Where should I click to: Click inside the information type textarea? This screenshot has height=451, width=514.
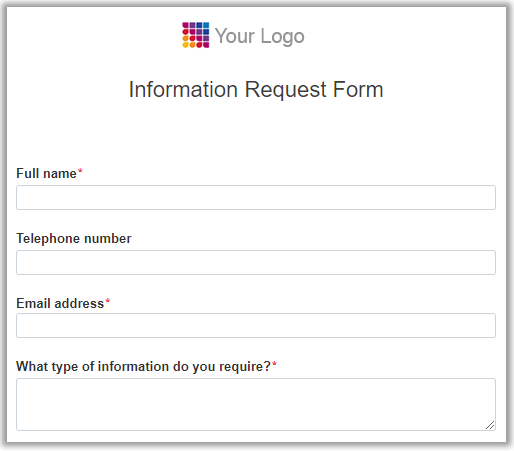(256, 404)
